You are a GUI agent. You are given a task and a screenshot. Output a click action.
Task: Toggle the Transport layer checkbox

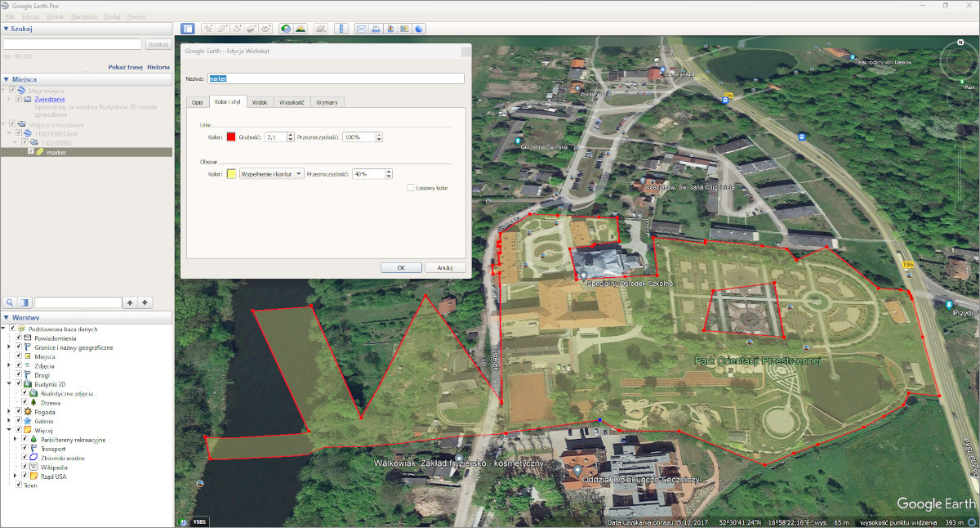click(25, 449)
